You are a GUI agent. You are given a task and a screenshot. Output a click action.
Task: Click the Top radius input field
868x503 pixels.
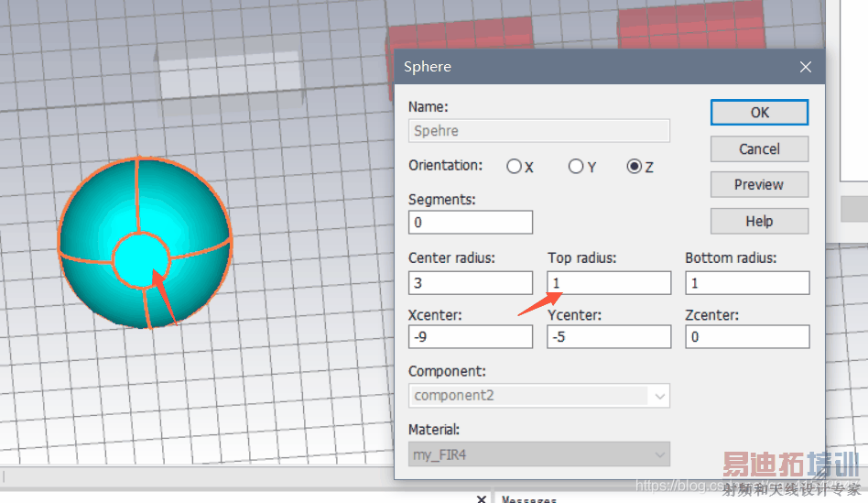point(609,283)
